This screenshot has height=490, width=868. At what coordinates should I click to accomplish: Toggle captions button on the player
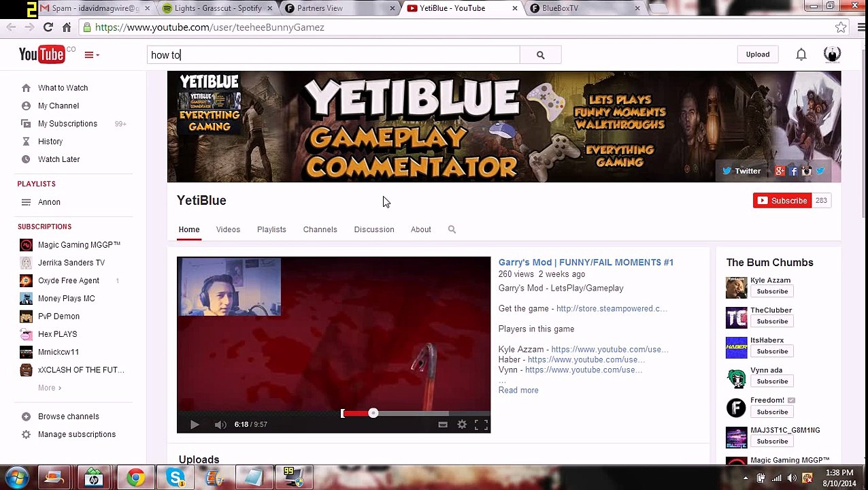tap(443, 425)
